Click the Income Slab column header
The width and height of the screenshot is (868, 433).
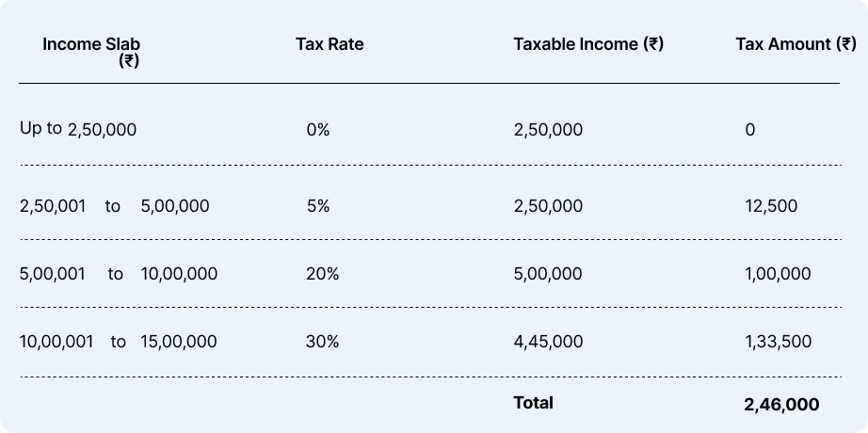91,53
